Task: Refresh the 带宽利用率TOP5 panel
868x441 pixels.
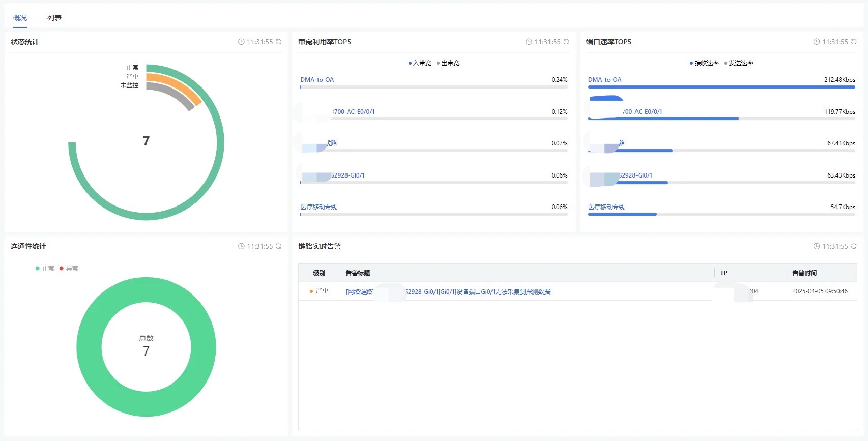Action: click(x=566, y=42)
